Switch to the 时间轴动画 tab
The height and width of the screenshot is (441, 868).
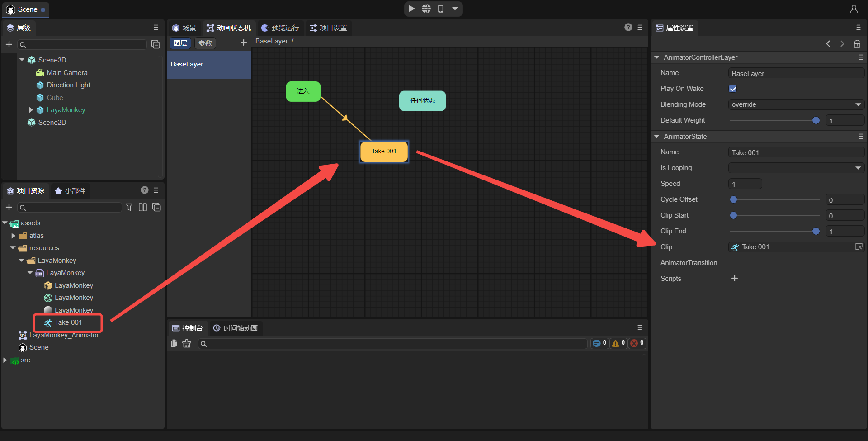click(x=236, y=328)
